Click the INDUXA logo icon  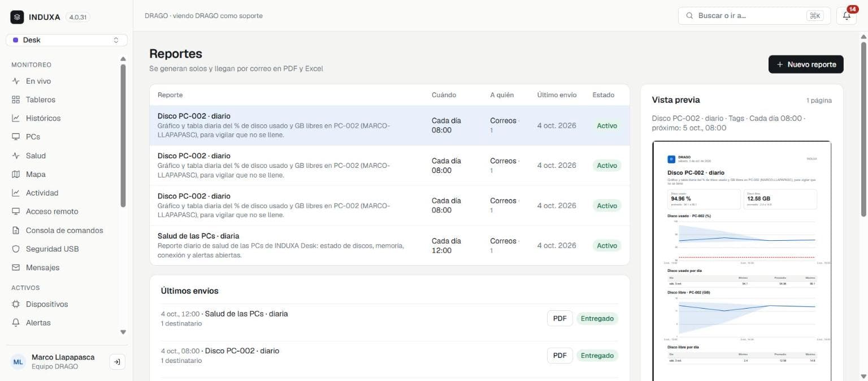pyautogui.click(x=17, y=17)
